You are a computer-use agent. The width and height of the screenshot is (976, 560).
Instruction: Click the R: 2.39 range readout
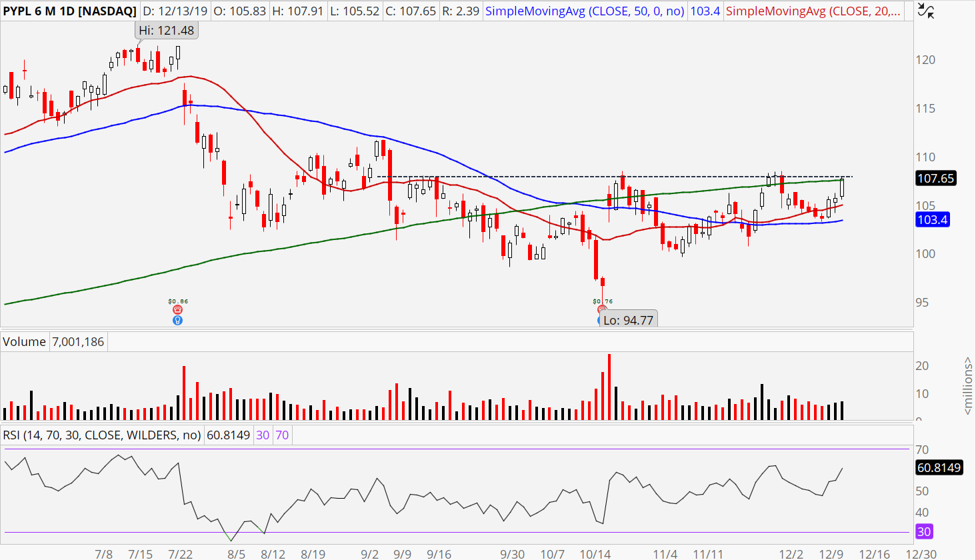click(461, 11)
